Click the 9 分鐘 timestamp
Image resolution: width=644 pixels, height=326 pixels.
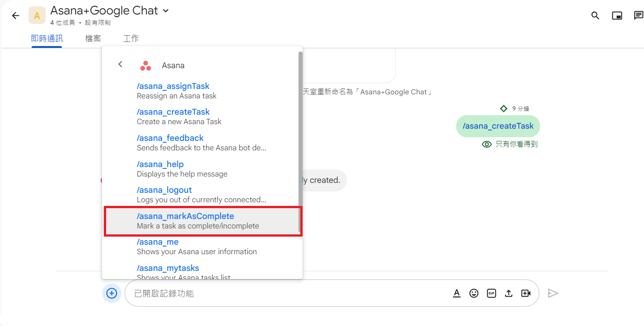tap(521, 109)
